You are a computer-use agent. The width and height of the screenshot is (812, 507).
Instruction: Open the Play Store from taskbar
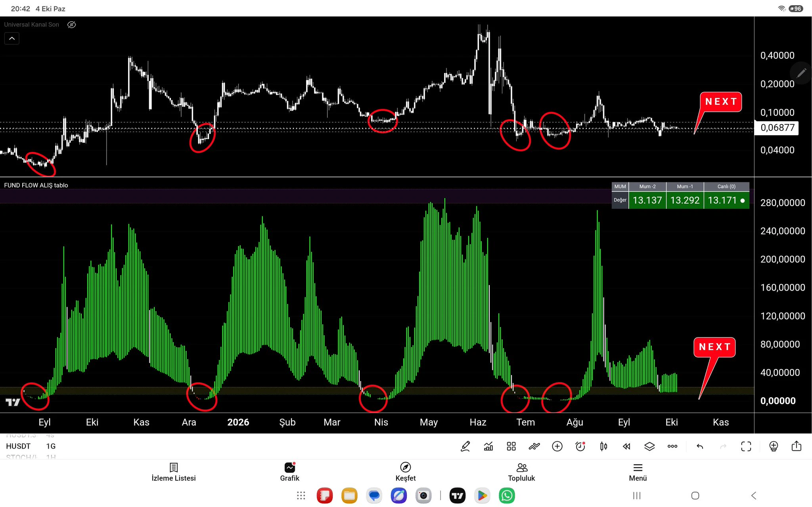[482, 496]
